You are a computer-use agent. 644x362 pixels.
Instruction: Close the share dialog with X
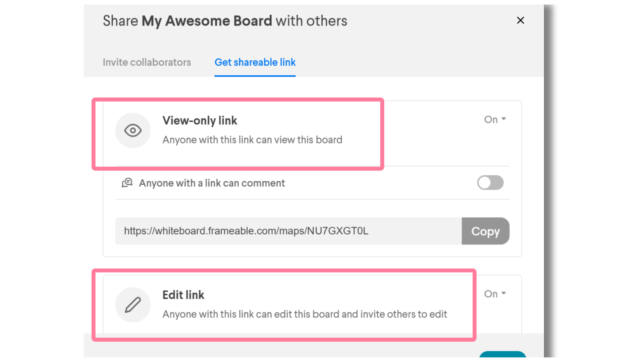pyautogui.click(x=520, y=20)
